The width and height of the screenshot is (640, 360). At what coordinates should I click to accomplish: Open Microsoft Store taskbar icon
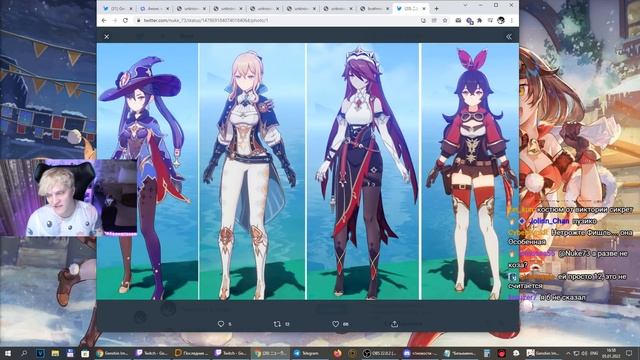pyautogui.click(x=85, y=353)
